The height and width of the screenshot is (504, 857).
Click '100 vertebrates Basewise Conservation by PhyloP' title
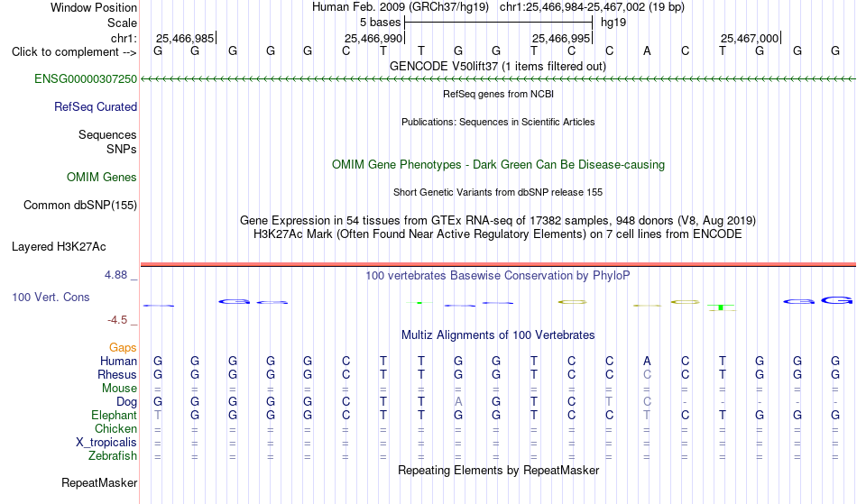[498, 275]
